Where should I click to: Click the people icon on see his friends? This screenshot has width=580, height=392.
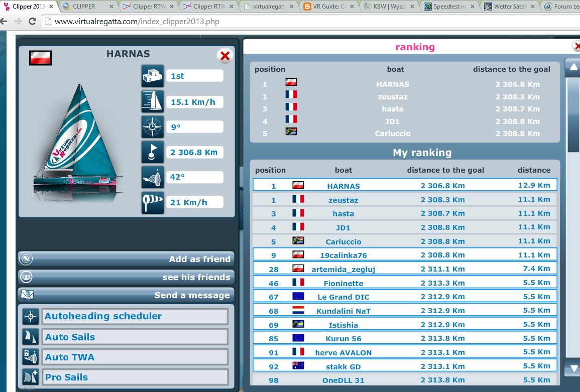point(26,277)
